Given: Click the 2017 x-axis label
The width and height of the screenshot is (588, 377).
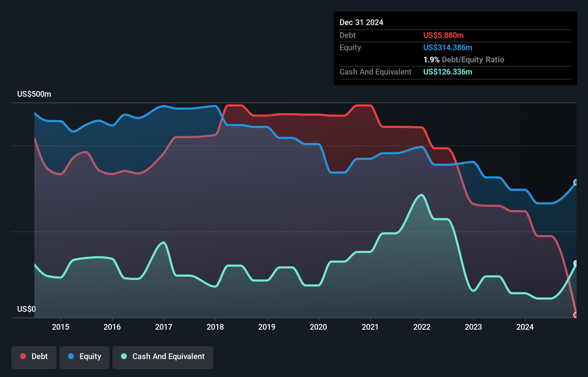Looking at the screenshot, I should (164, 327).
